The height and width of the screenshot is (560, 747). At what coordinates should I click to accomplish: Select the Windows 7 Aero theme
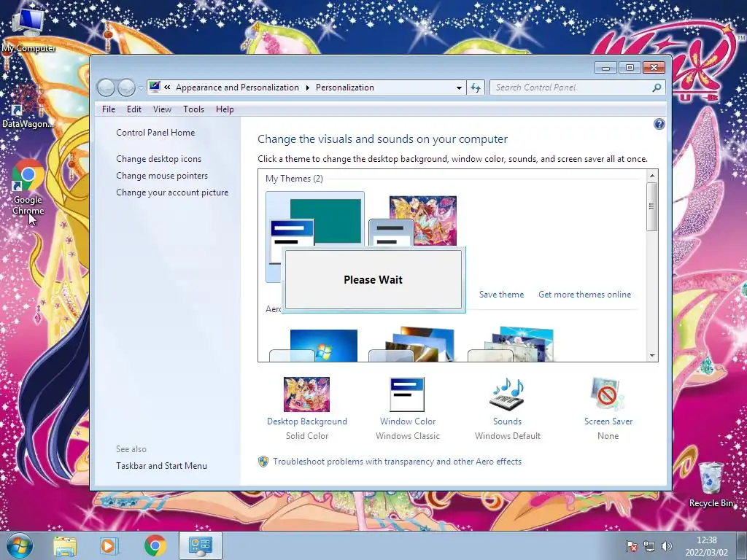(x=314, y=345)
